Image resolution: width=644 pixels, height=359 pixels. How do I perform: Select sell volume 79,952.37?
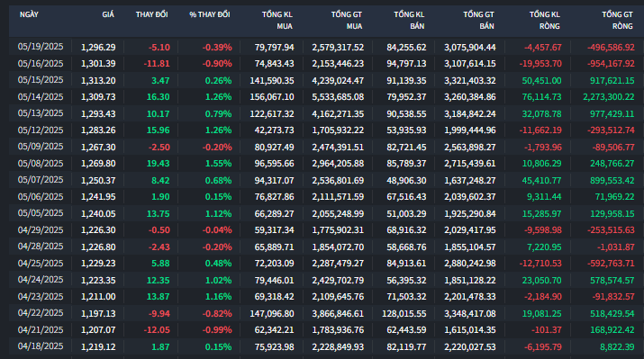[406, 97]
